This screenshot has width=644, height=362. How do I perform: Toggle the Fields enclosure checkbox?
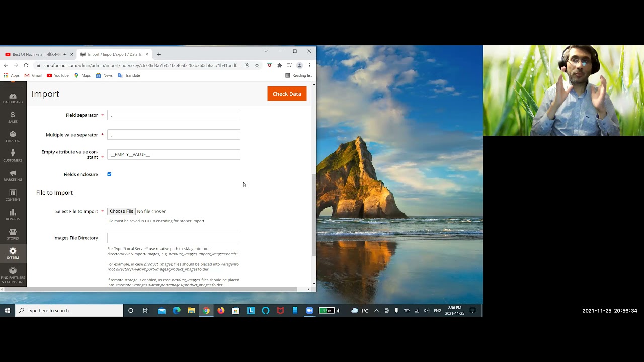[x=109, y=174]
